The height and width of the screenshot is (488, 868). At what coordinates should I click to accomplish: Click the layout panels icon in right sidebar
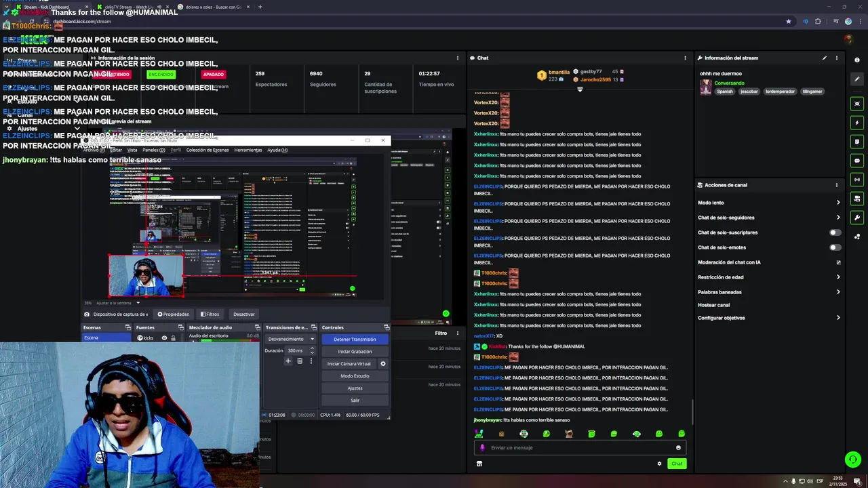tap(857, 199)
